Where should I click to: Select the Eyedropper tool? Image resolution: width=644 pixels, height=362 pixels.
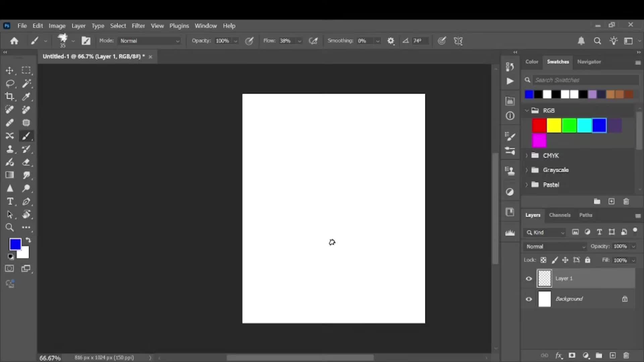(26, 97)
